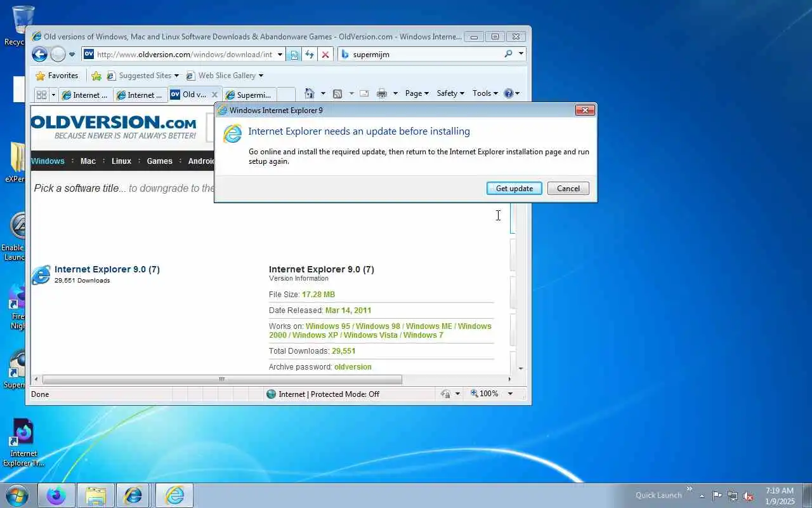Expand the Home button dropdown arrow
Image resolution: width=812 pixels, height=508 pixels.
[x=323, y=93]
